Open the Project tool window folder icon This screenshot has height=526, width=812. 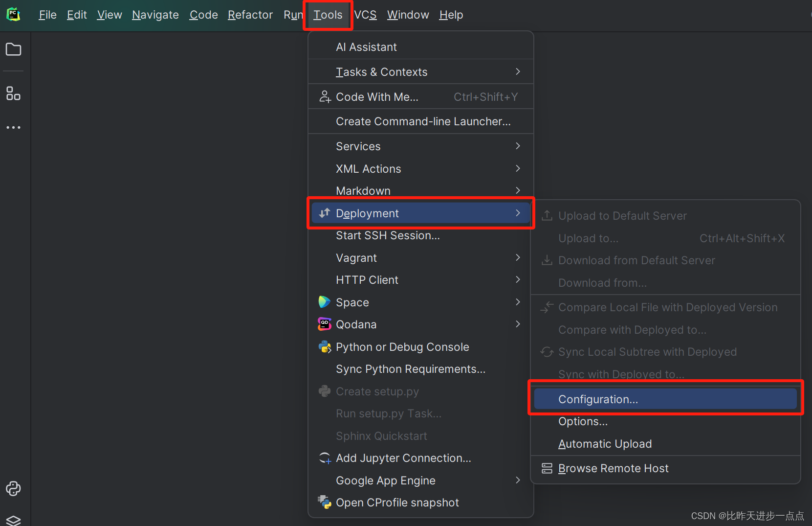(13, 49)
